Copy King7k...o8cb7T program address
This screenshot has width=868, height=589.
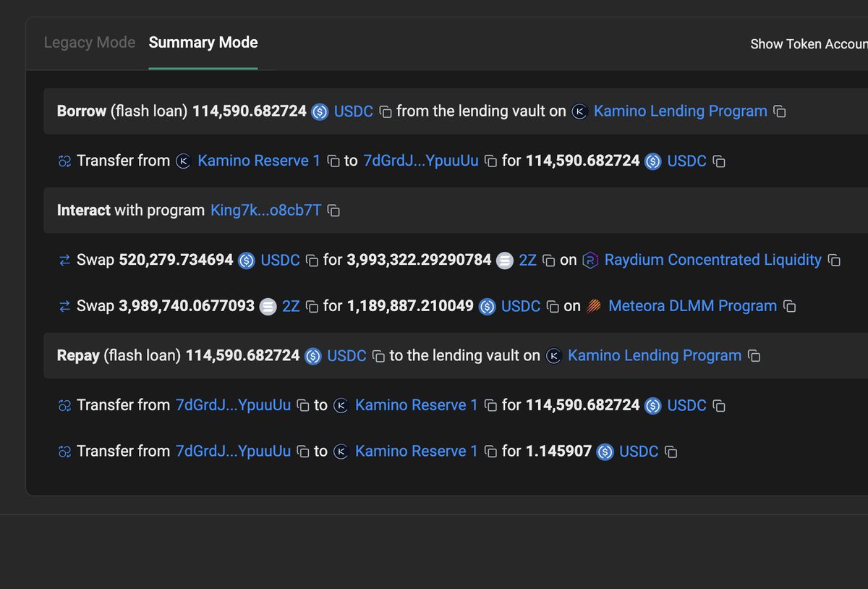[x=333, y=211]
